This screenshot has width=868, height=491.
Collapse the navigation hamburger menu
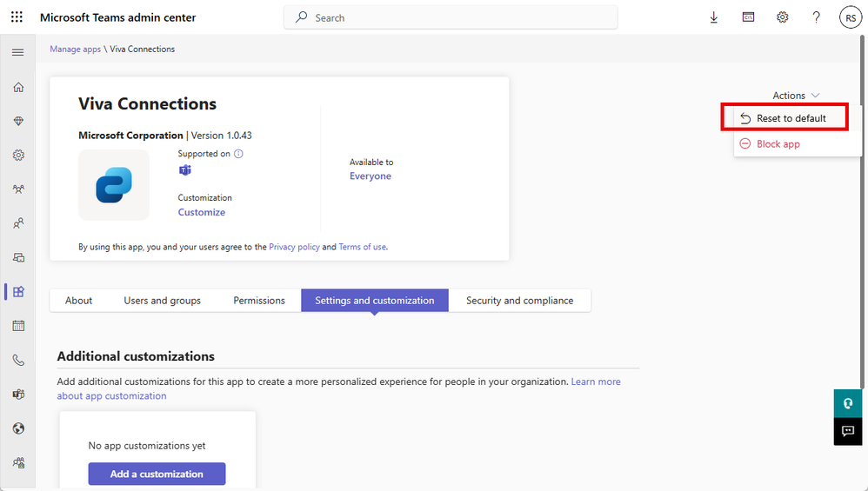pos(17,52)
